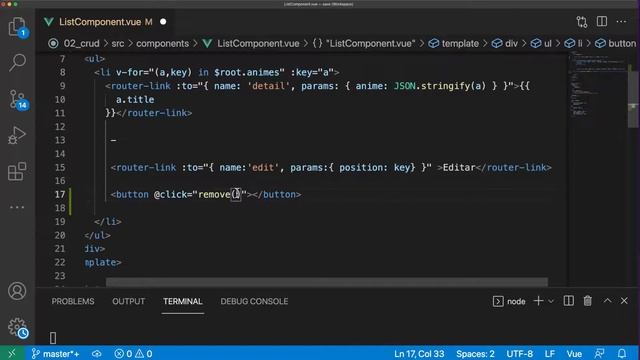Open the Accounts menu icon

[17, 291]
